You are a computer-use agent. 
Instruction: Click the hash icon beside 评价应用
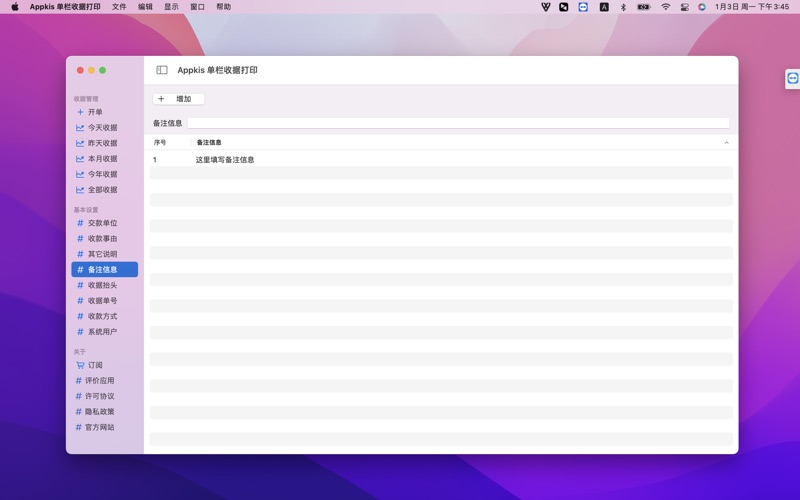pyautogui.click(x=79, y=381)
